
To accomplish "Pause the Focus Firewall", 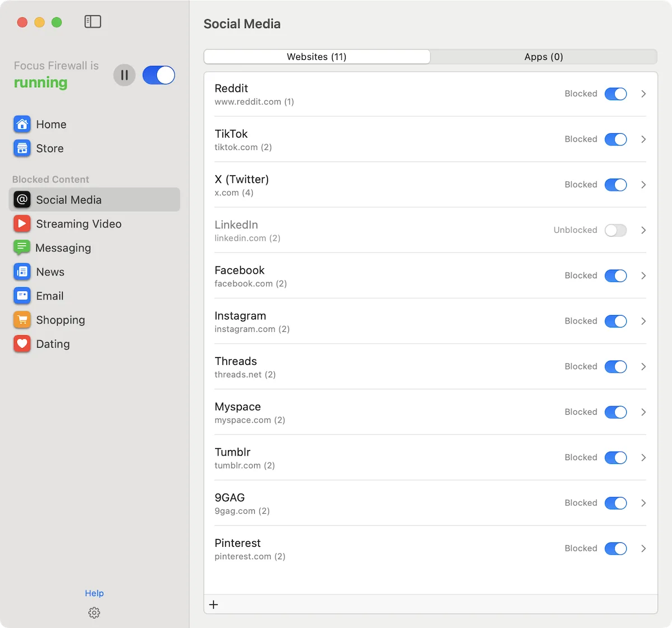I will pyautogui.click(x=124, y=75).
